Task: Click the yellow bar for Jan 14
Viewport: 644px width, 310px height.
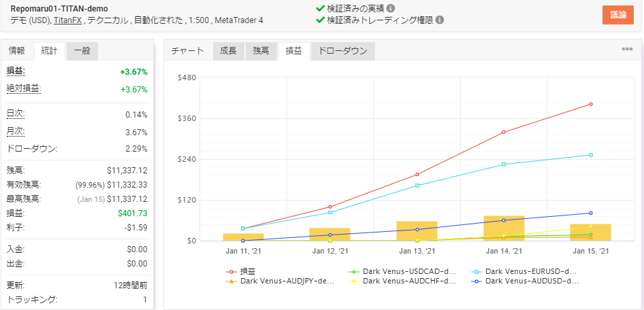Action: coord(504,228)
